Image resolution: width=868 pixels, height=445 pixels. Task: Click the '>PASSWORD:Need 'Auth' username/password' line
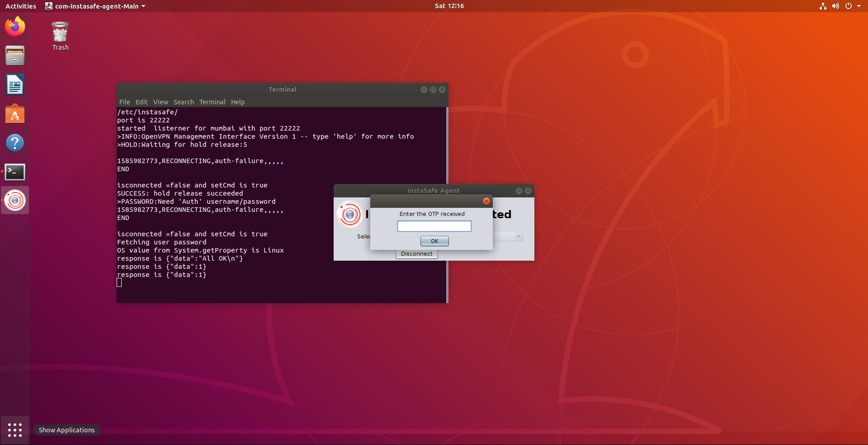tap(196, 201)
